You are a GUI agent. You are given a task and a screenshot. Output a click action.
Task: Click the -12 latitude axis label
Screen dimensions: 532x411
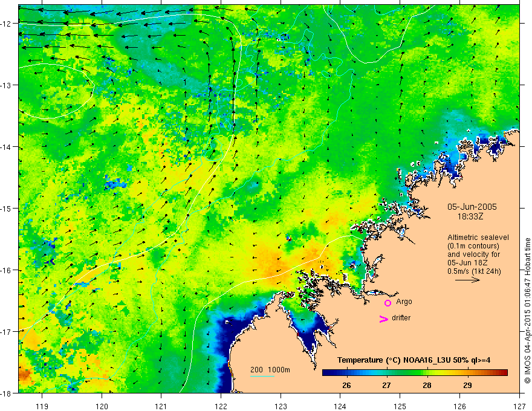click(6, 24)
